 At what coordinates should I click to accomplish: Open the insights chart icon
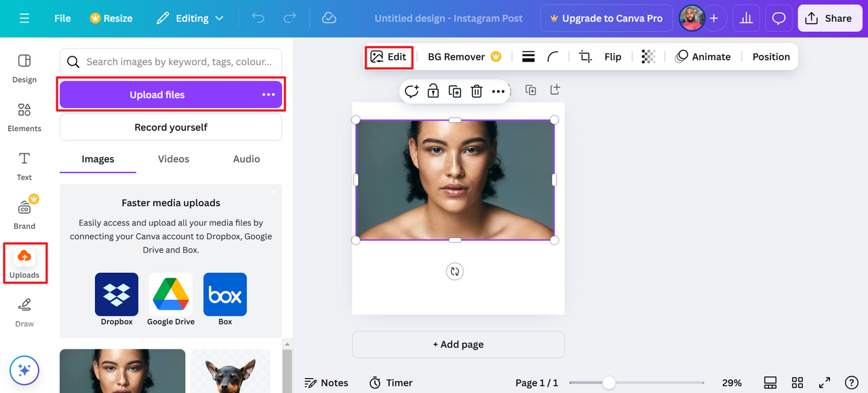coord(747,18)
